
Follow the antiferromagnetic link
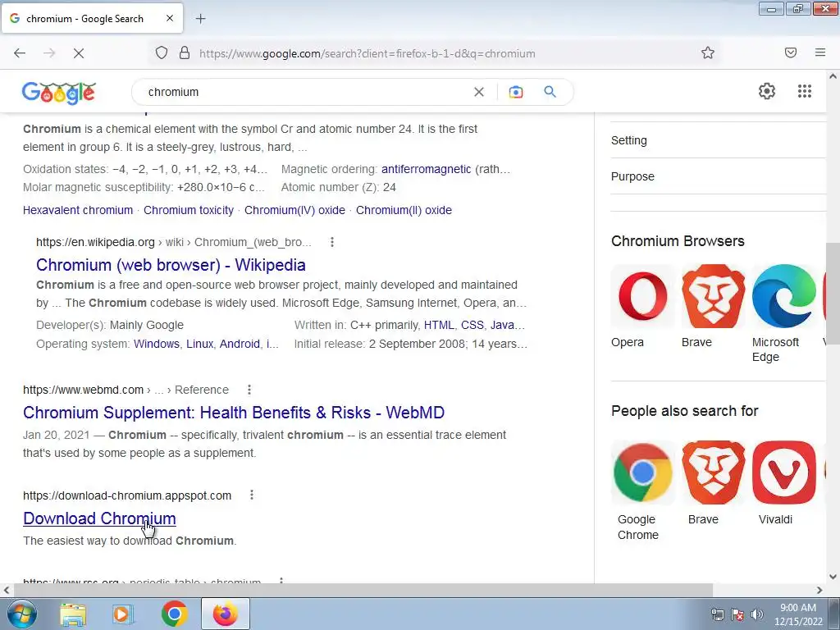(426, 169)
